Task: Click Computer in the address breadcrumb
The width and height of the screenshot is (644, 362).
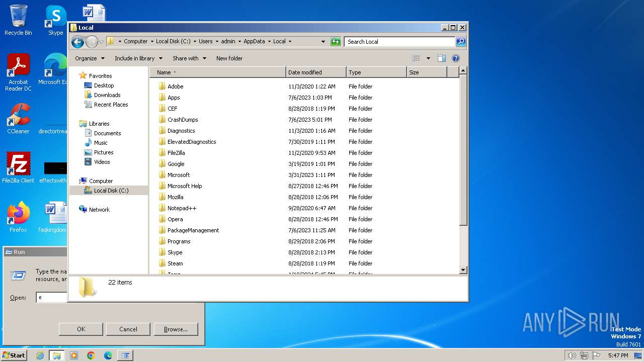Action: tap(135, 42)
